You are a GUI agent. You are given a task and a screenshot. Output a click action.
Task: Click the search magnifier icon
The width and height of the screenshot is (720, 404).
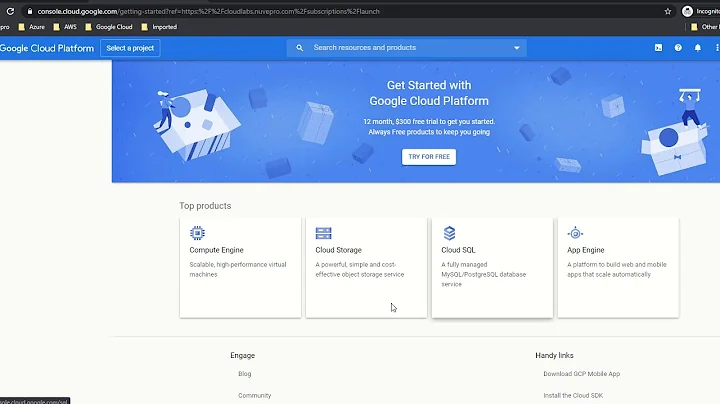pos(299,48)
